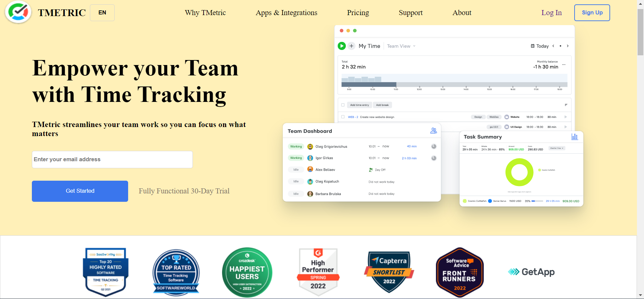Click the TMetric logo icon
Image resolution: width=644 pixels, height=299 pixels.
[x=18, y=12]
